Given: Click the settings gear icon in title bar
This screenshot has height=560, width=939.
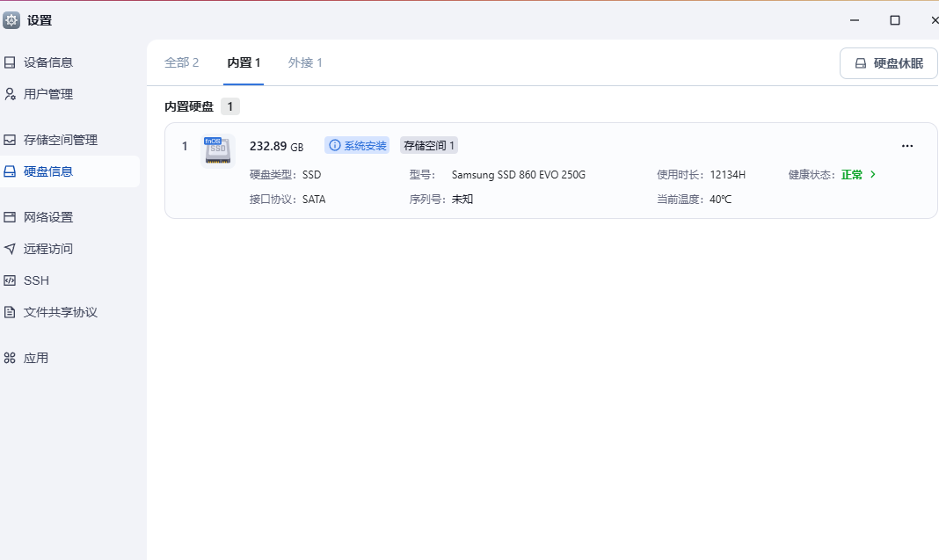Looking at the screenshot, I should tap(11, 20).
